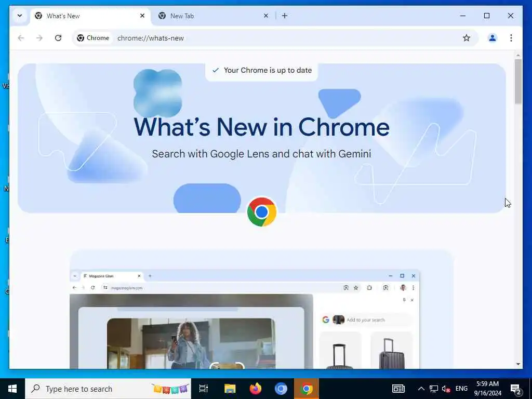Reload the current page

coord(58,38)
